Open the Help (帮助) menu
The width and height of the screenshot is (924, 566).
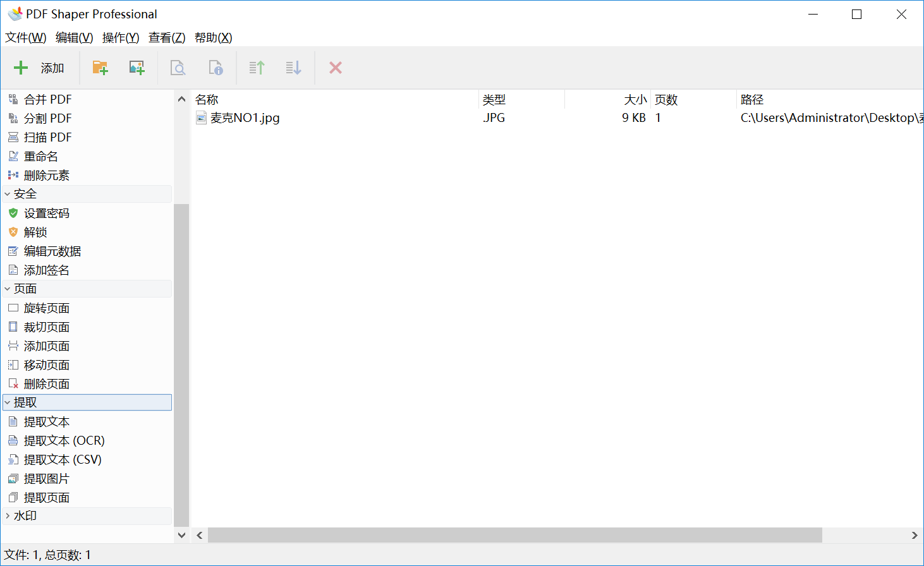(214, 37)
